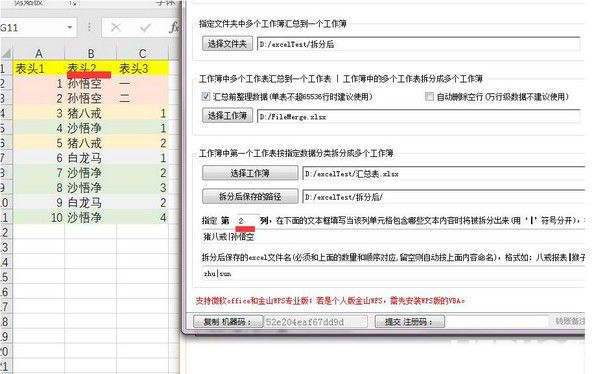Click the select-all corner triangle in Excel

click(6, 53)
